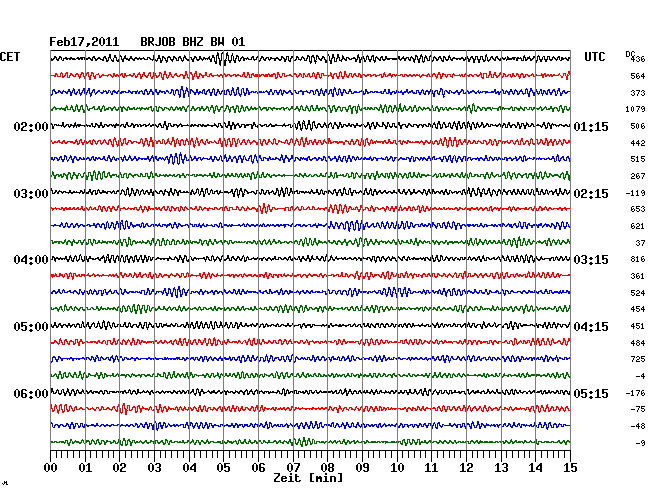Select the 02:15 UTC time label
Screen dimensions: 650x494
click(591, 194)
